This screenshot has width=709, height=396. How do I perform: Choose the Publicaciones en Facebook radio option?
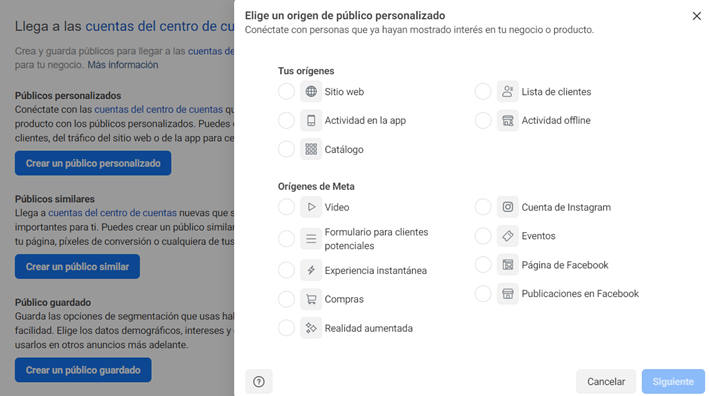click(483, 294)
